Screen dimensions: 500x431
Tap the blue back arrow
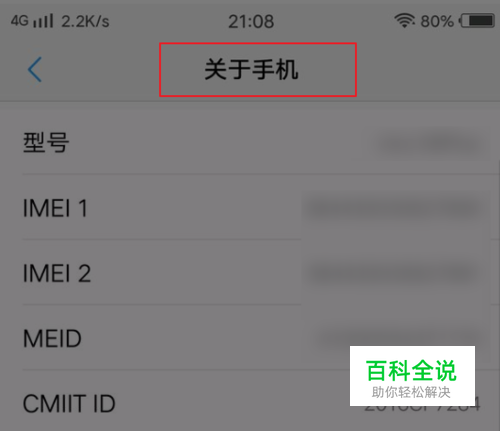click(x=35, y=69)
